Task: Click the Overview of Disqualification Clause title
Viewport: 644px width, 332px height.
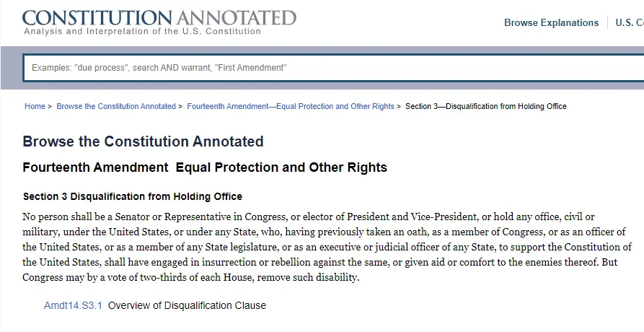Action: click(x=188, y=305)
